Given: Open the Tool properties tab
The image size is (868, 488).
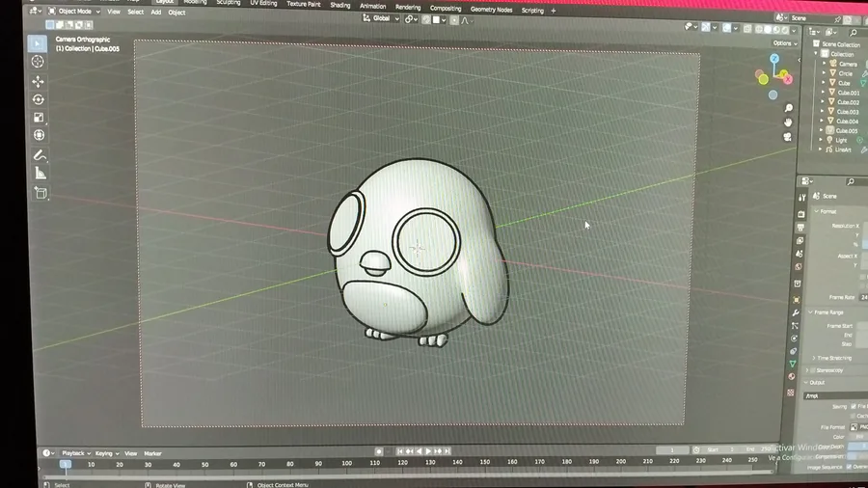Looking at the screenshot, I should point(801,198).
